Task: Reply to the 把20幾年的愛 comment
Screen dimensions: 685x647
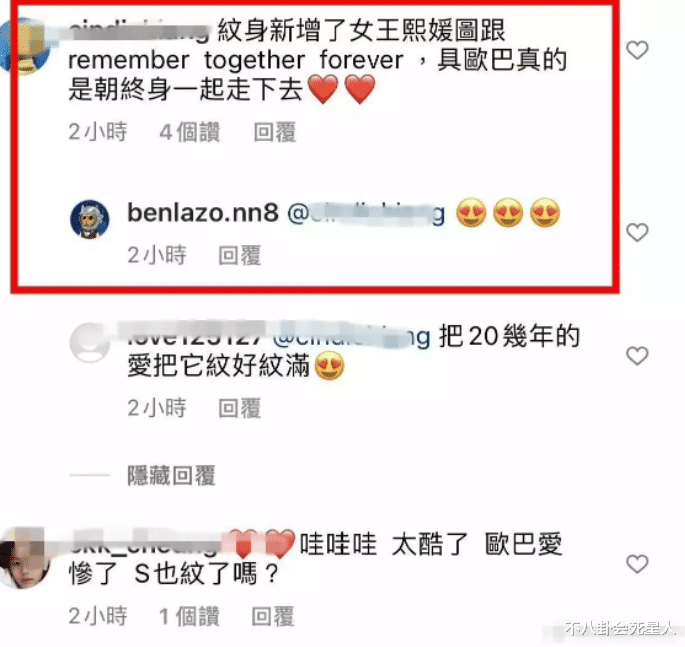Action: point(239,408)
